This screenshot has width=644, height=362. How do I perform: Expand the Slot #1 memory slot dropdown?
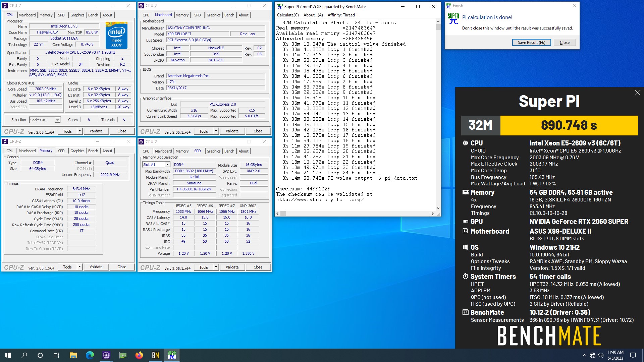(167, 165)
